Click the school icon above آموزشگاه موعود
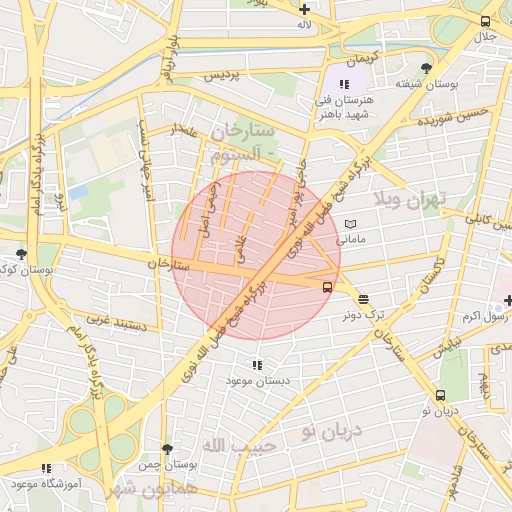Viewport: 512px width, 512px height. coord(46,469)
